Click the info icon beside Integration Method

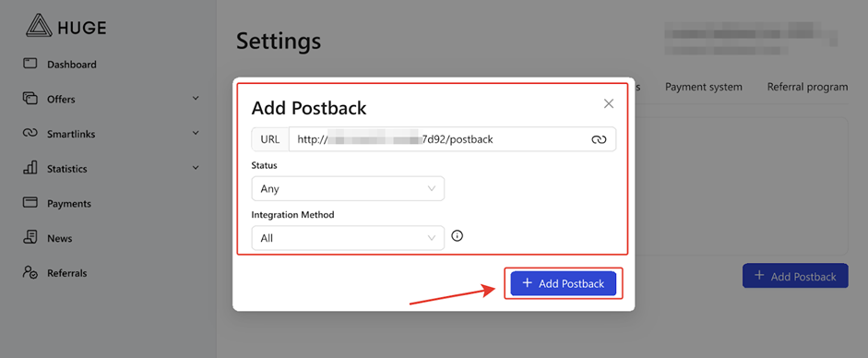pos(458,235)
